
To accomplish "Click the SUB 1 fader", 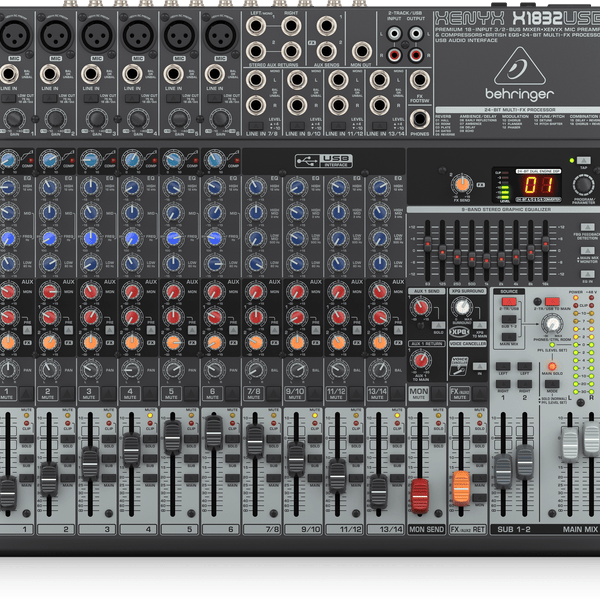I will [503, 472].
